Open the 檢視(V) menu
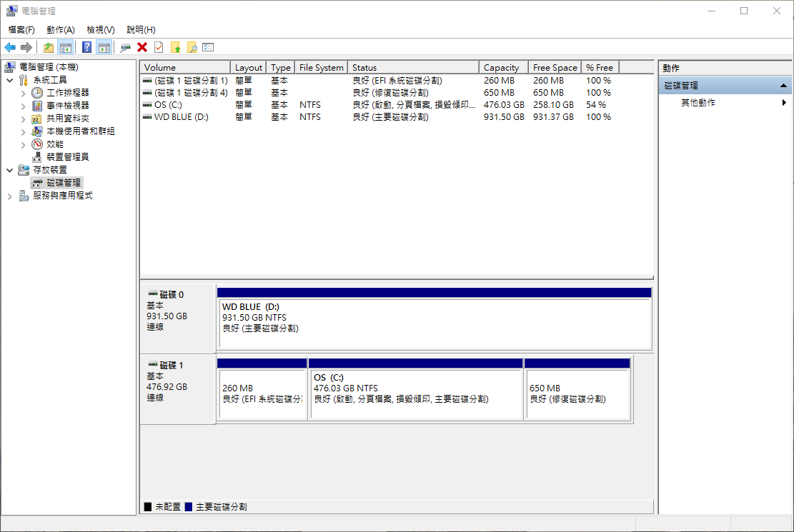Image resolution: width=794 pixels, height=532 pixels. pyautogui.click(x=100, y=29)
